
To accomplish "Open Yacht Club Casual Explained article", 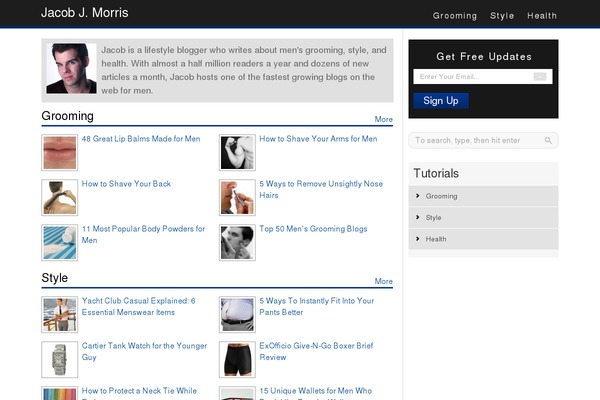I will point(138,306).
